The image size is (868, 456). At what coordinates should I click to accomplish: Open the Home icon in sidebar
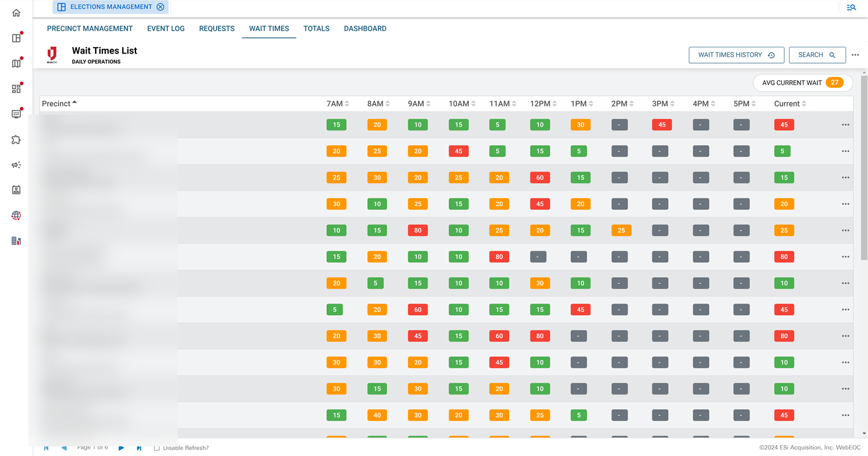(x=16, y=13)
